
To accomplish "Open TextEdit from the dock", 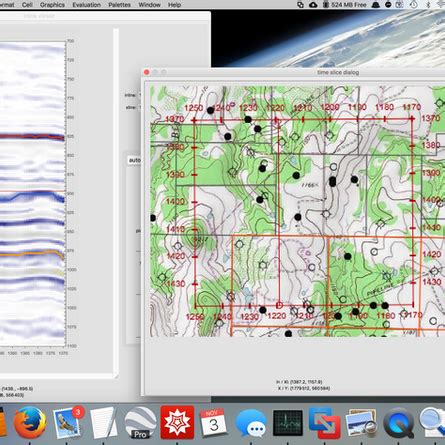I will pyautogui.click(x=104, y=422).
